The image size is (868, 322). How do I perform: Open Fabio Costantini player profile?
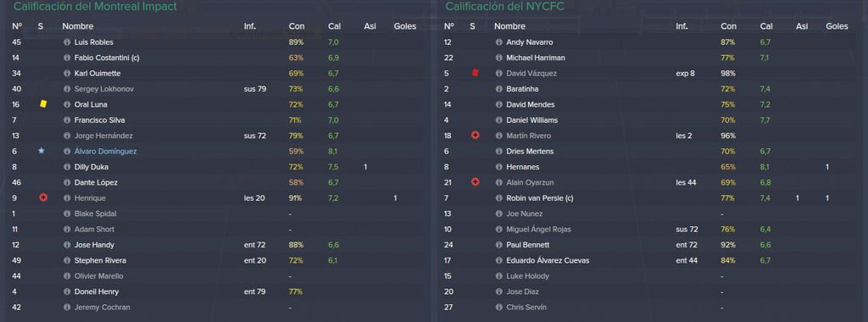coord(106,58)
